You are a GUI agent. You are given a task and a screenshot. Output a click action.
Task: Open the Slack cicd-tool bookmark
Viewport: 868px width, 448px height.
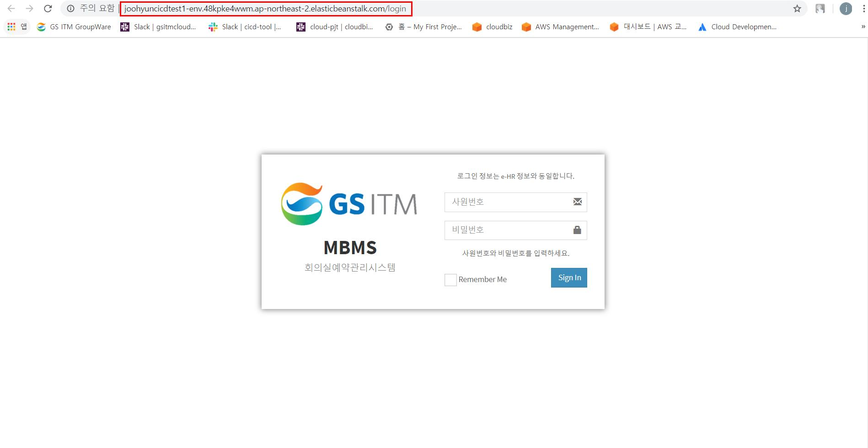(x=245, y=27)
